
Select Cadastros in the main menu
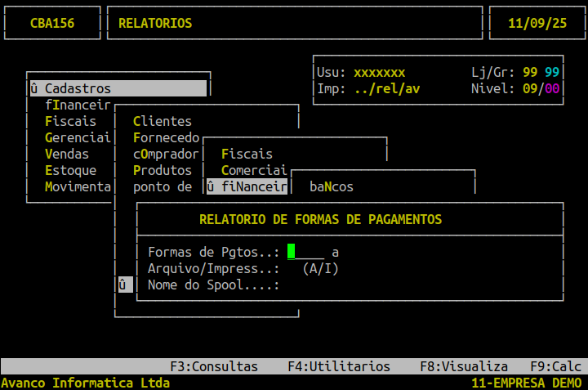click(78, 88)
